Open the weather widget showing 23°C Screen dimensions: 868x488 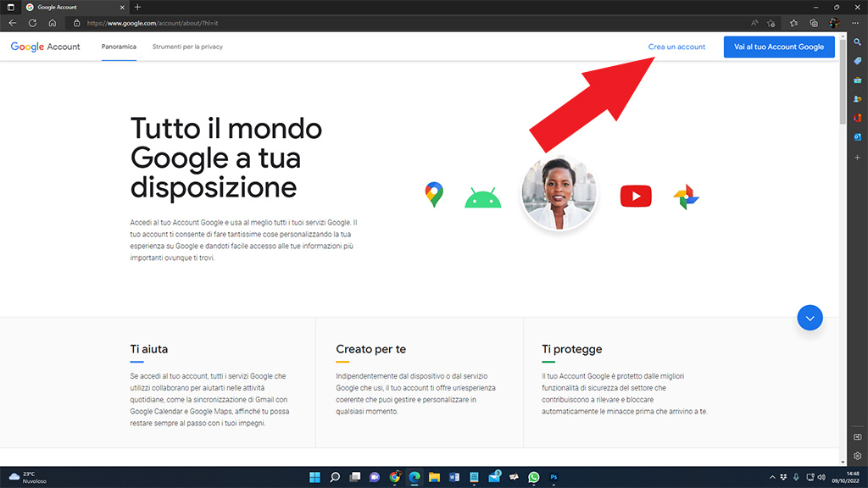coord(28,477)
